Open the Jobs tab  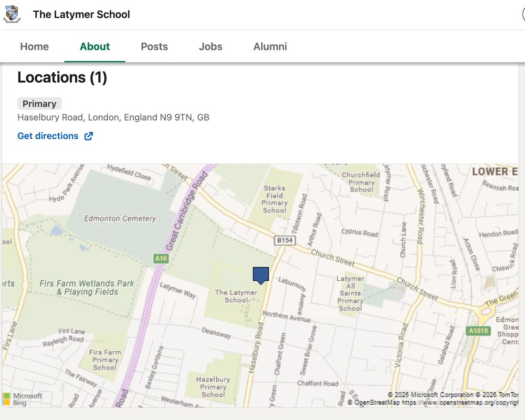[210, 46]
